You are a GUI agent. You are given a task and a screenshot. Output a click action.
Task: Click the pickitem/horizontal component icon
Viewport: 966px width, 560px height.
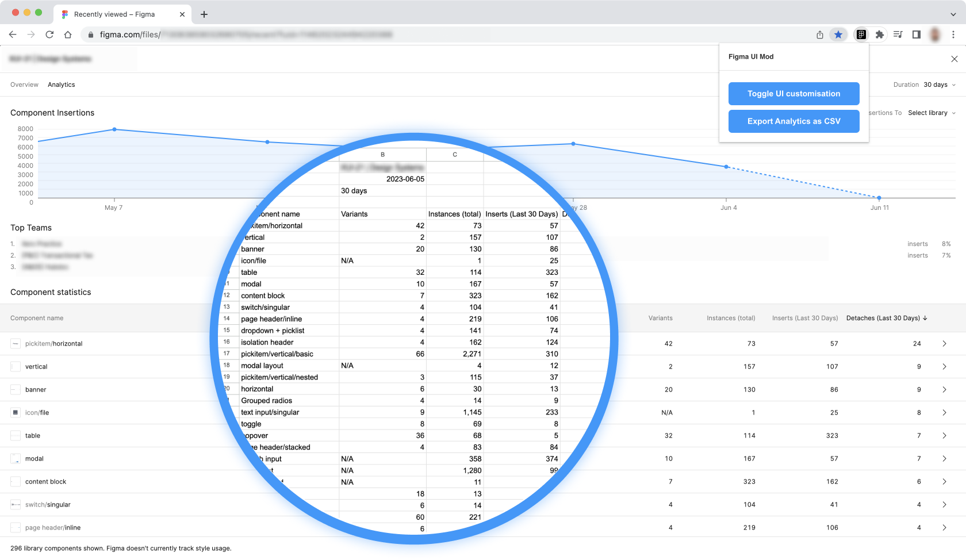pyautogui.click(x=16, y=344)
